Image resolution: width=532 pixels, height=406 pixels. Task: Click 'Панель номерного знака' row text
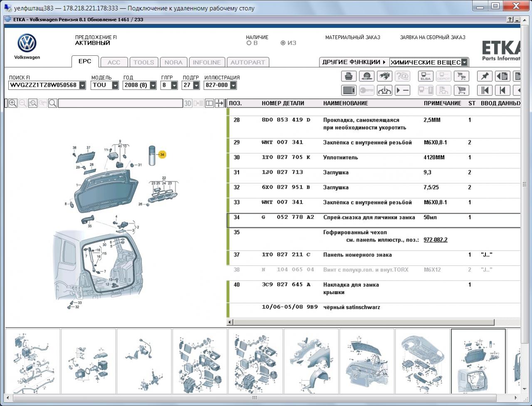(x=357, y=255)
